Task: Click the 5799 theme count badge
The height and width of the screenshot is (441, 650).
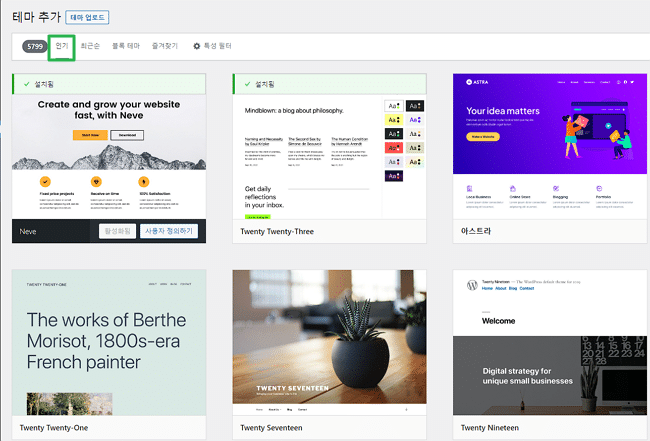Action: click(x=35, y=46)
